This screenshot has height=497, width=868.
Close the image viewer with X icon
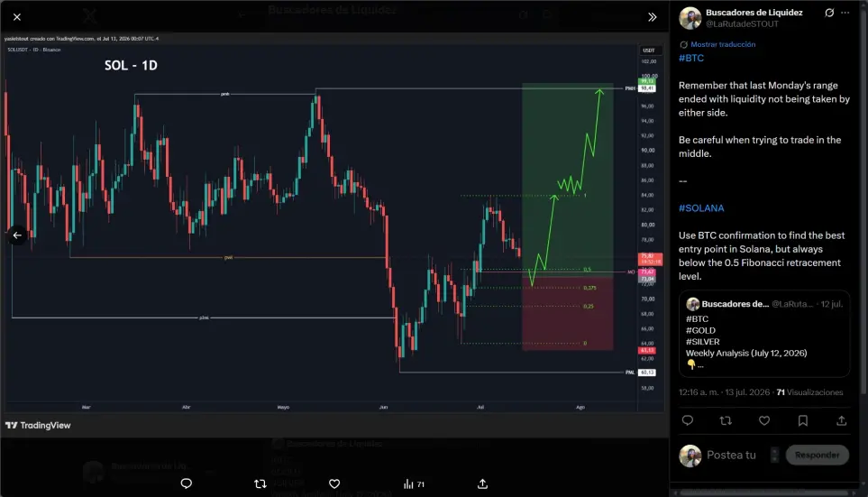pyautogui.click(x=17, y=17)
